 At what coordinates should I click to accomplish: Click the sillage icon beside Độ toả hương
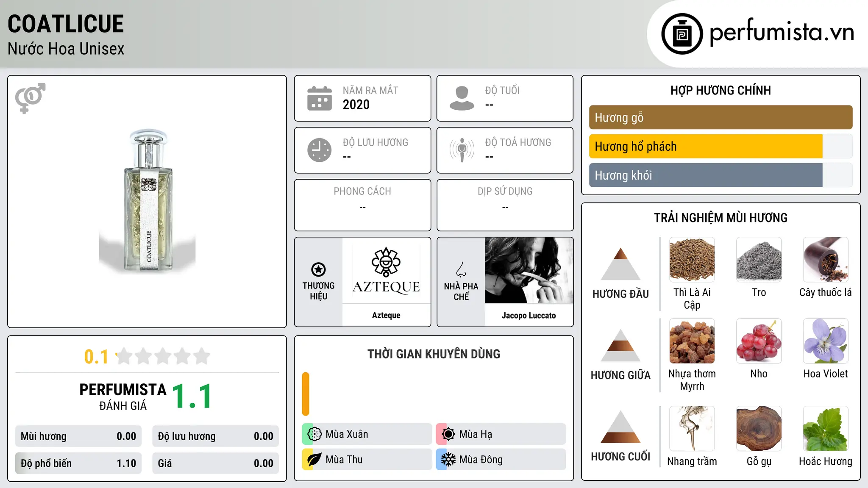462,150
